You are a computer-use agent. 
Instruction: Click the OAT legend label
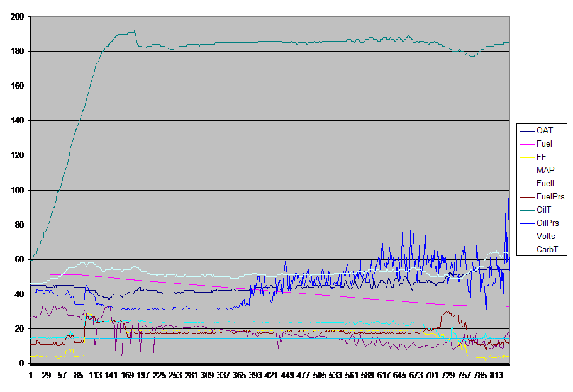pos(545,130)
